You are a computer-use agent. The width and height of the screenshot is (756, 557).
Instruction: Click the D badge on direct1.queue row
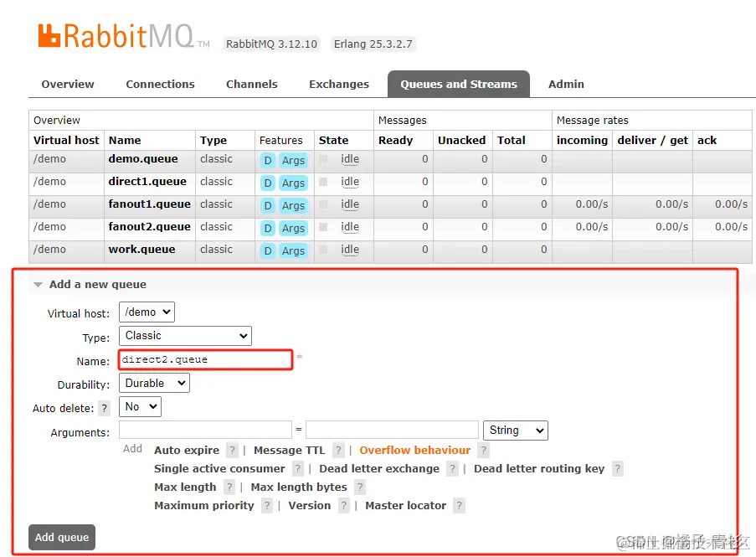(x=267, y=182)
